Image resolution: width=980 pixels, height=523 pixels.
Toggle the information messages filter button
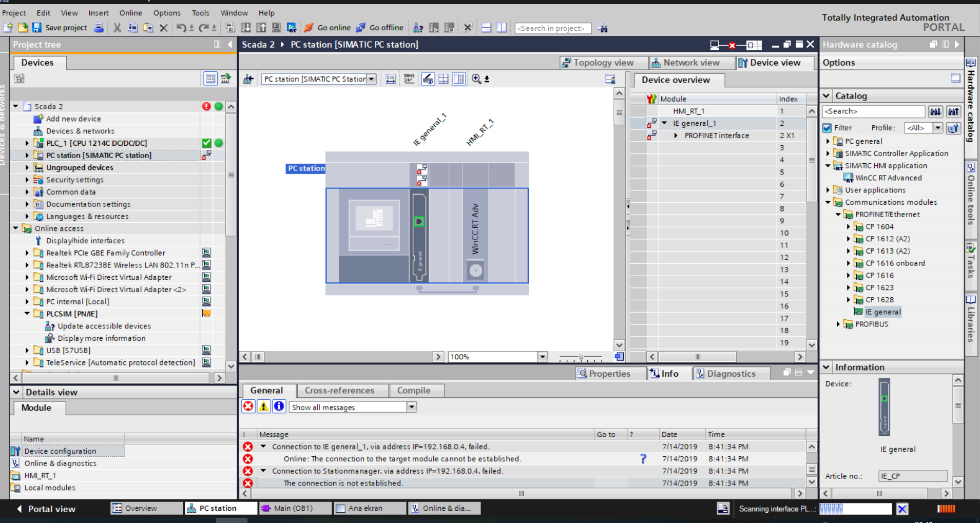279,406
